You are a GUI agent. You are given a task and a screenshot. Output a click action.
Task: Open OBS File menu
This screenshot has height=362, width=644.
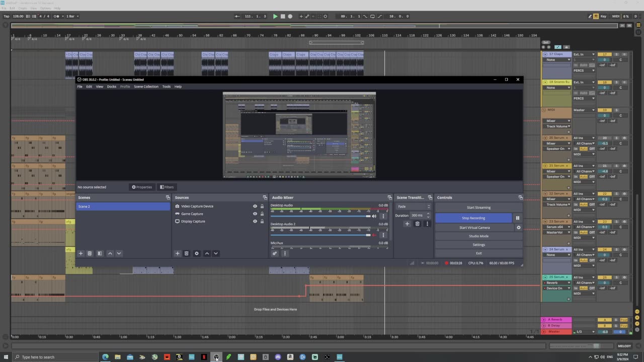79,86
